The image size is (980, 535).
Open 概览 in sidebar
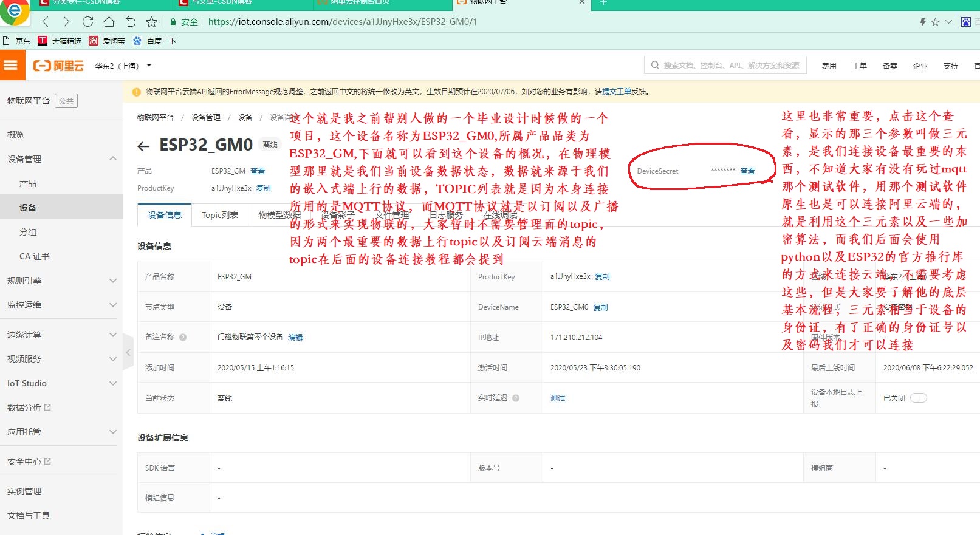[16, 135]
